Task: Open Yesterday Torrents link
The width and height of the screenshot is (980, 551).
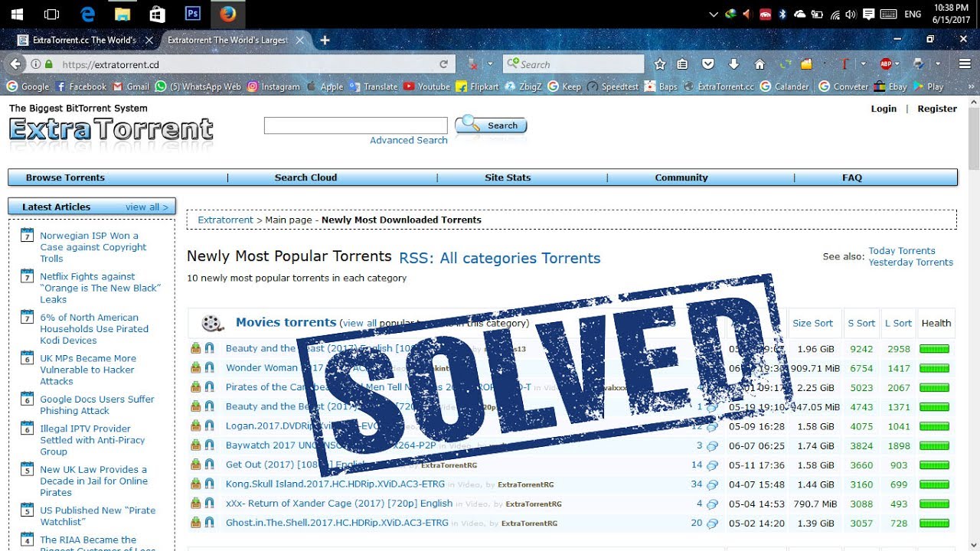Action: pyautogui.click(x=910, y=262)
